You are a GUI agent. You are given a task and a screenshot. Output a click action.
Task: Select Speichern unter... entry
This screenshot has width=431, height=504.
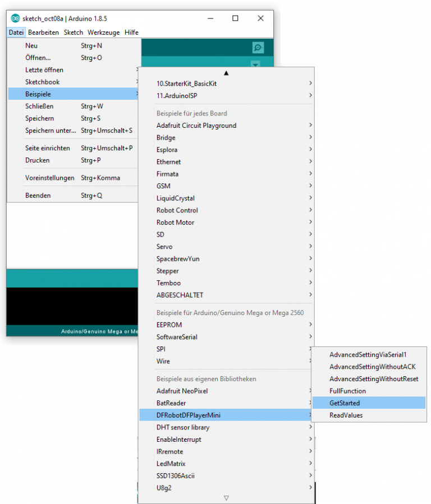[x=74, y=131]
